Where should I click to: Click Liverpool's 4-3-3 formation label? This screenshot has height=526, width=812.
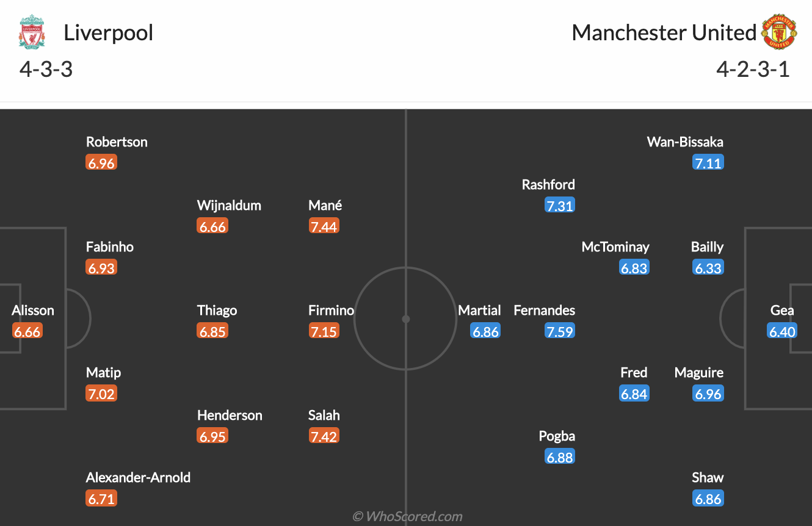click(x=46, y=69)
